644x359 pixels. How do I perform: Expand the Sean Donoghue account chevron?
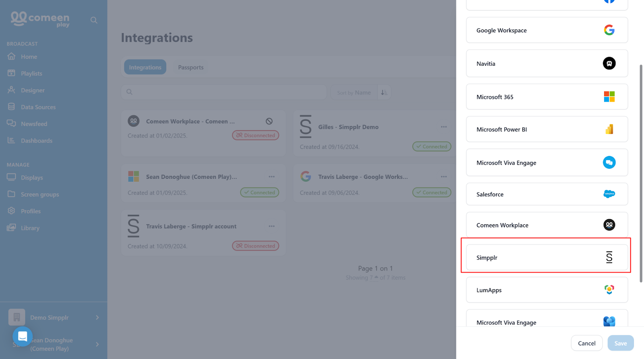click(x=97, y=344)
